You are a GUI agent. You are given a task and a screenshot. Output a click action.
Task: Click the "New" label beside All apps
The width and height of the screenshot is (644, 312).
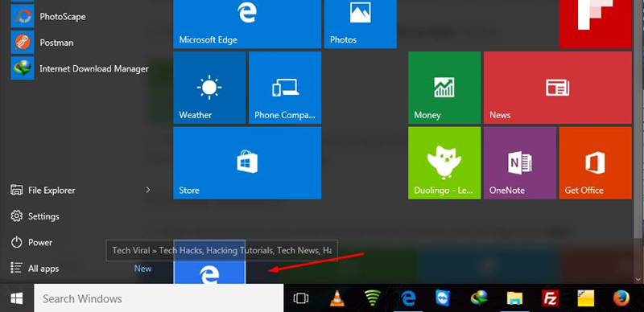tap(143, 269)
